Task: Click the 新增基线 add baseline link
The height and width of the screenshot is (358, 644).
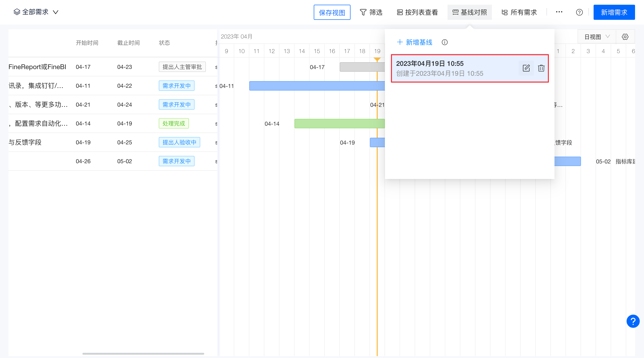Action: (415, 42)
